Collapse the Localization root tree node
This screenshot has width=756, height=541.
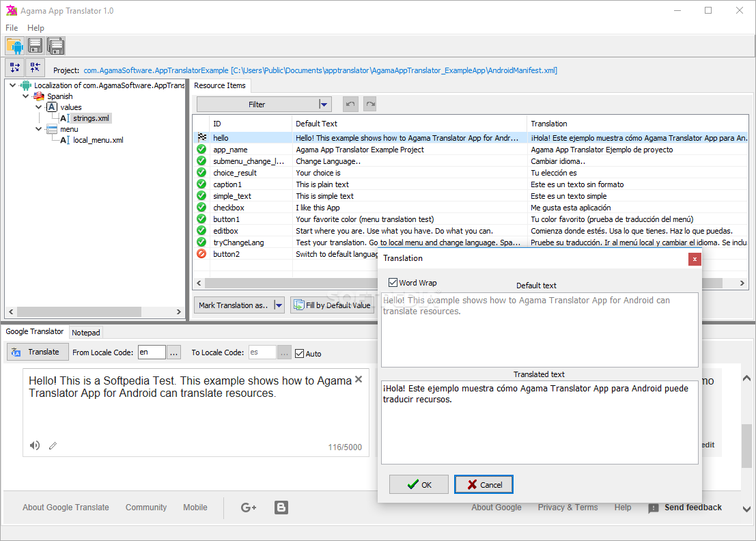click(x=12, y=85)
